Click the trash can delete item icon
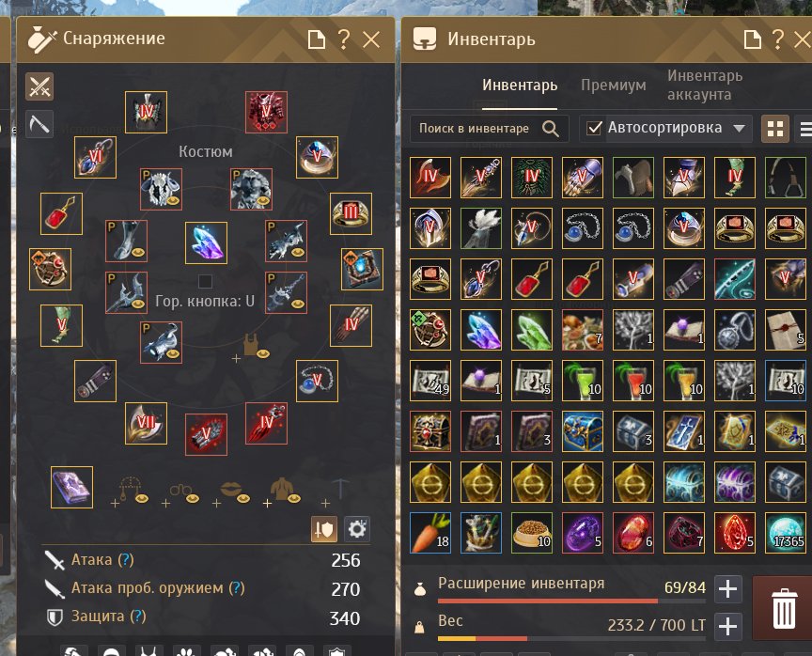The image size is (812, 656). 783,608
